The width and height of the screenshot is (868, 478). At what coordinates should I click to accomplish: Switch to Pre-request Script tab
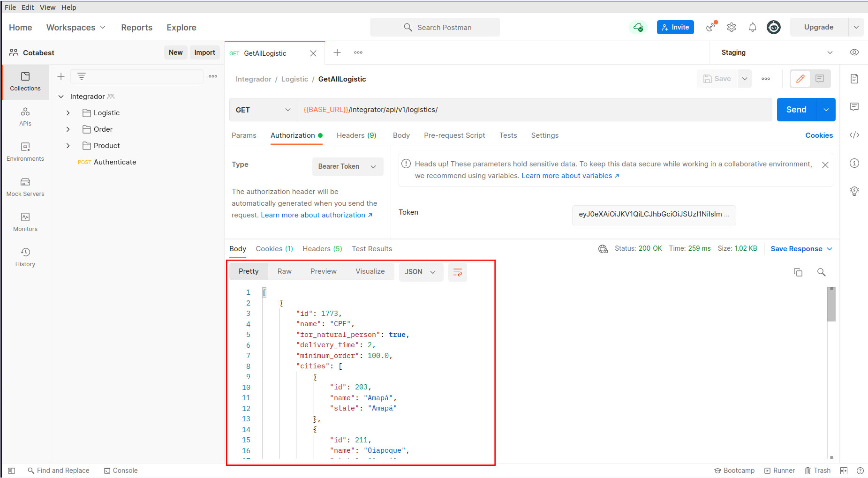coord(454,135)
